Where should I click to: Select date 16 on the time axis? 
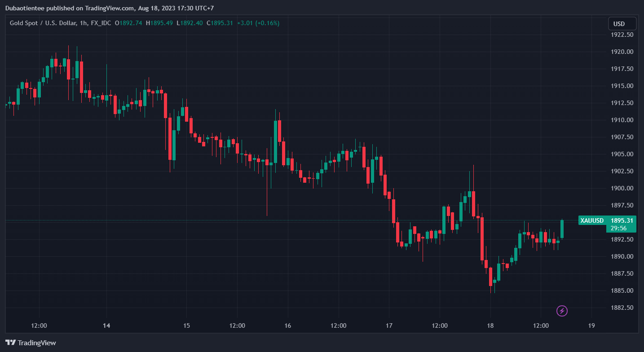pos(288,326)
